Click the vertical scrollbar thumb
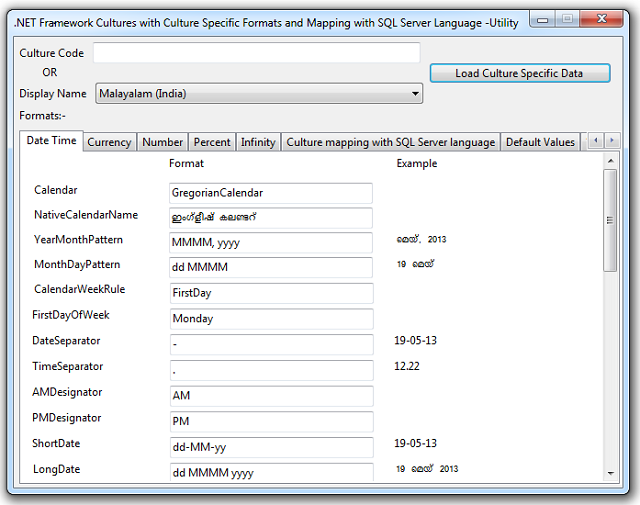The height and width of the screenshot is (505, 640). [x=610, y=220]
